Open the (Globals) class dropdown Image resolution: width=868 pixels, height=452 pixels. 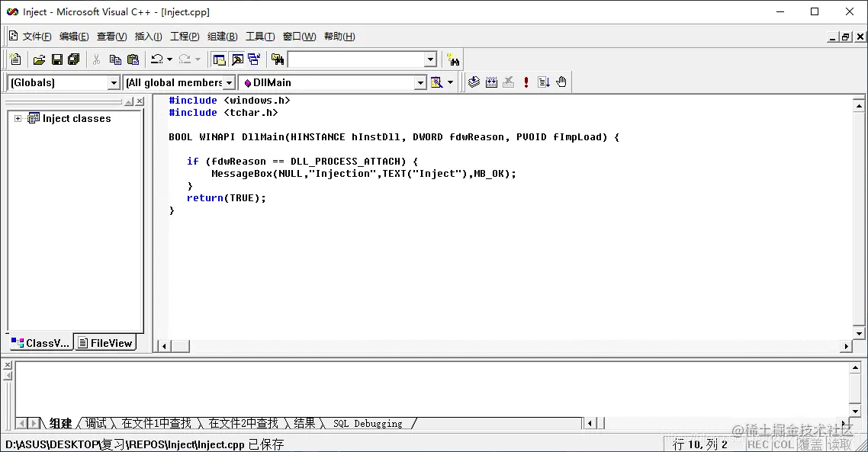pyautogui.click(x=114, y=83)
